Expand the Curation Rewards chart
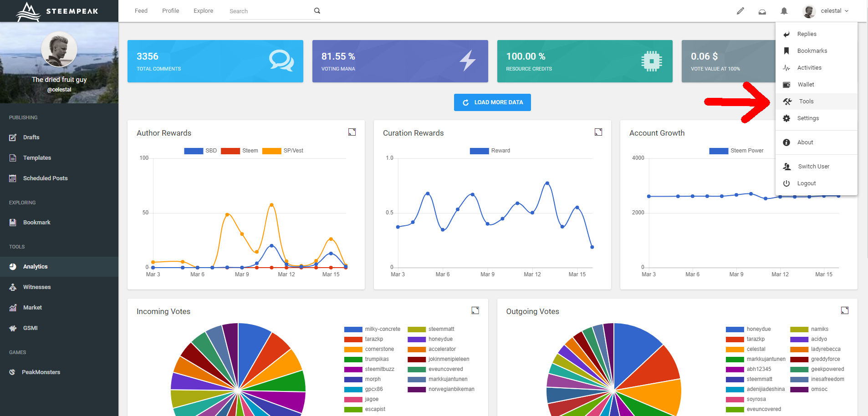Screen dimensions: 868x416 598,132
